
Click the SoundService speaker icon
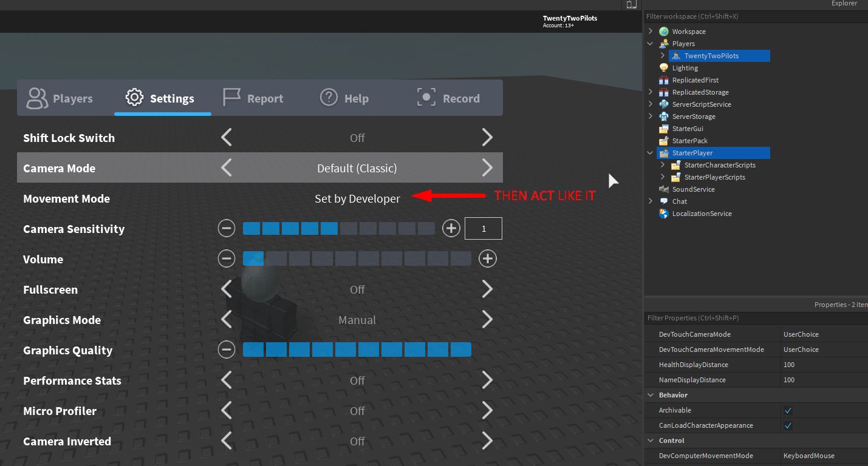pyautogui.click(x=664, y=189)
